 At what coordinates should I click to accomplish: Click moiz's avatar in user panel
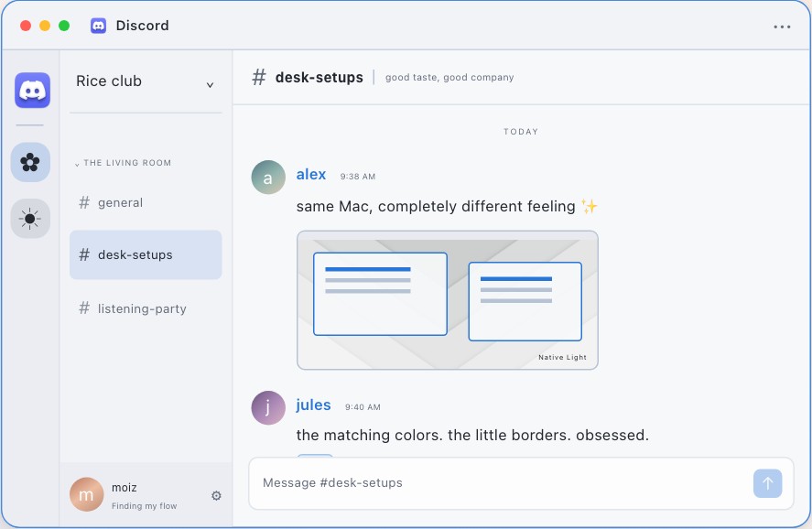pyautogui.click(x=86, y=494)
